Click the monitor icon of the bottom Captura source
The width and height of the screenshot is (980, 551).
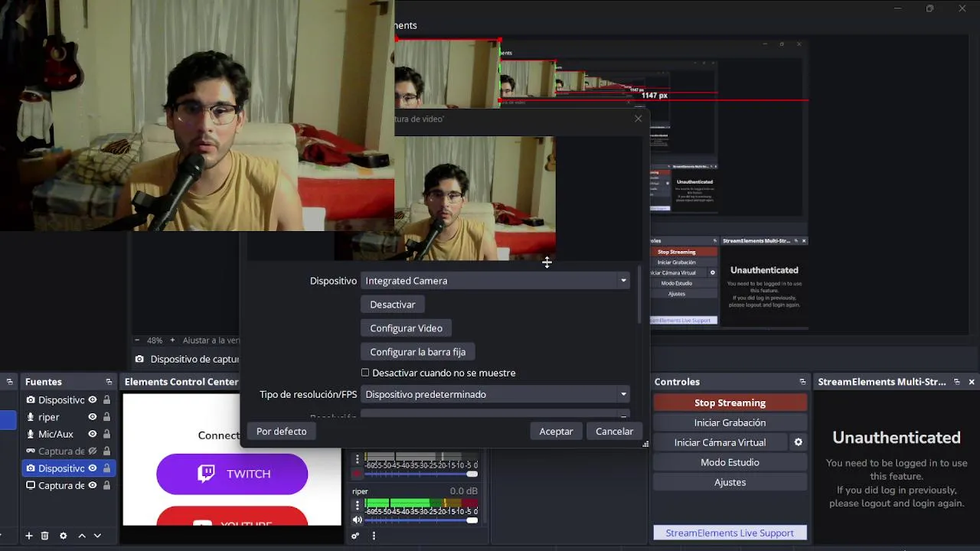pyautogui.click(x=31, y=485)
